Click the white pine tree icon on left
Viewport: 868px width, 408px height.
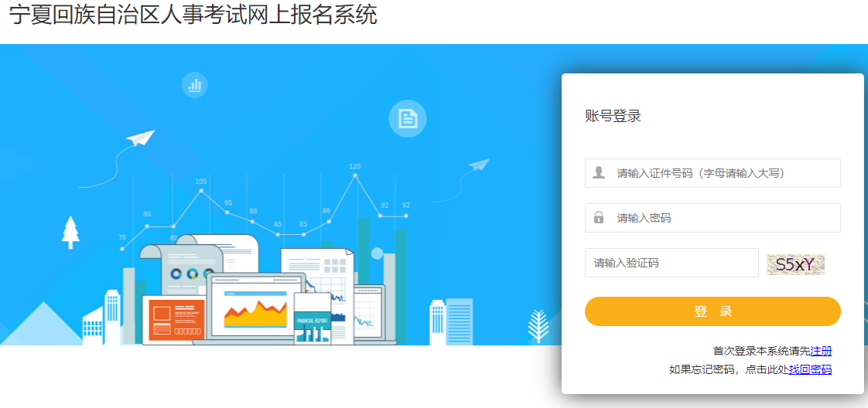click(70, 232)
